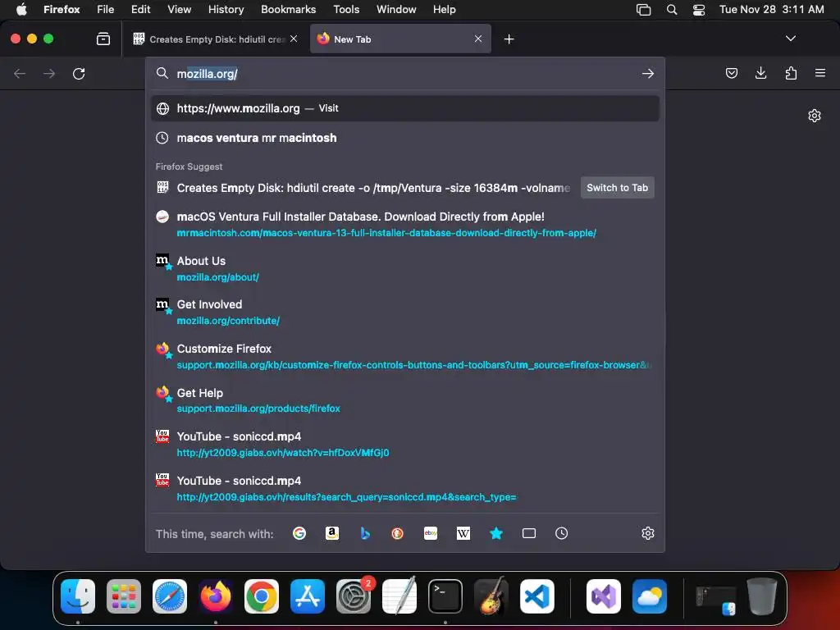This screenshot has width=840, height=630.
Task: Go back to previous page
Action: tap(20, 73)
